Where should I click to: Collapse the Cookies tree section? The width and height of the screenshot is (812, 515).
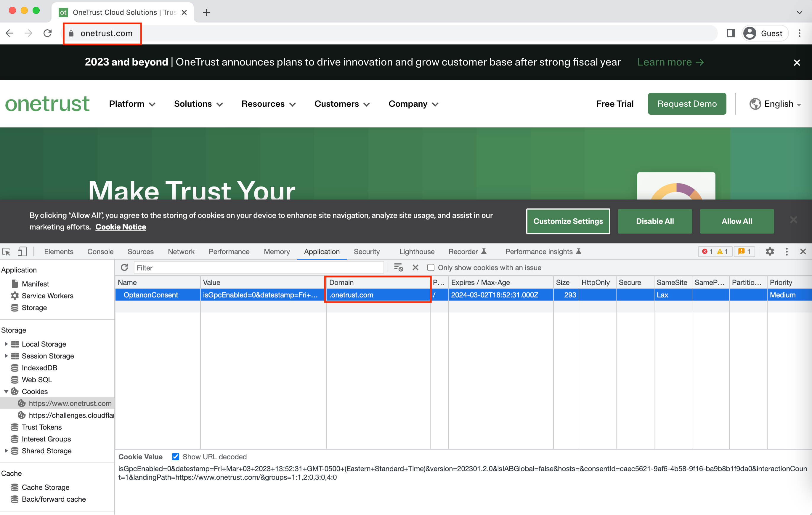(6, 391)
